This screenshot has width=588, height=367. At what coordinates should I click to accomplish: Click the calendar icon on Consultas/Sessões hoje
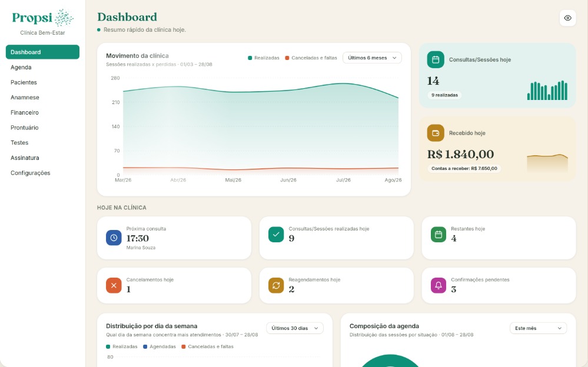coord(436,59)
